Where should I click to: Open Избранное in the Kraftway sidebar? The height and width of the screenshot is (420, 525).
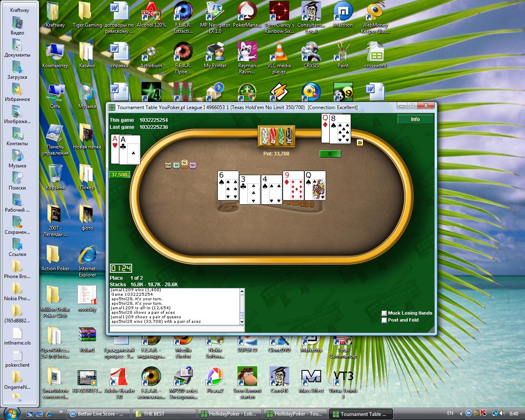pyautogui.click(x=17, y=92)
